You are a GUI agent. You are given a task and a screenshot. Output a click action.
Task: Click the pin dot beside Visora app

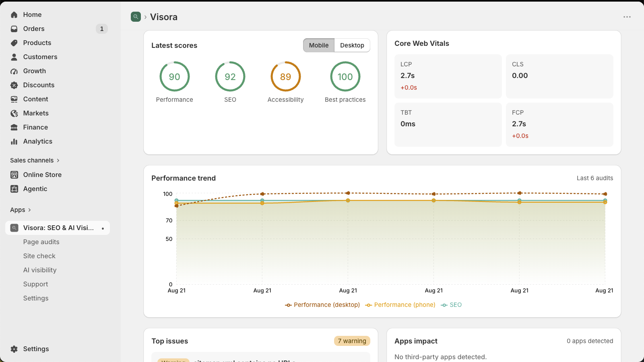click(103, 228)
